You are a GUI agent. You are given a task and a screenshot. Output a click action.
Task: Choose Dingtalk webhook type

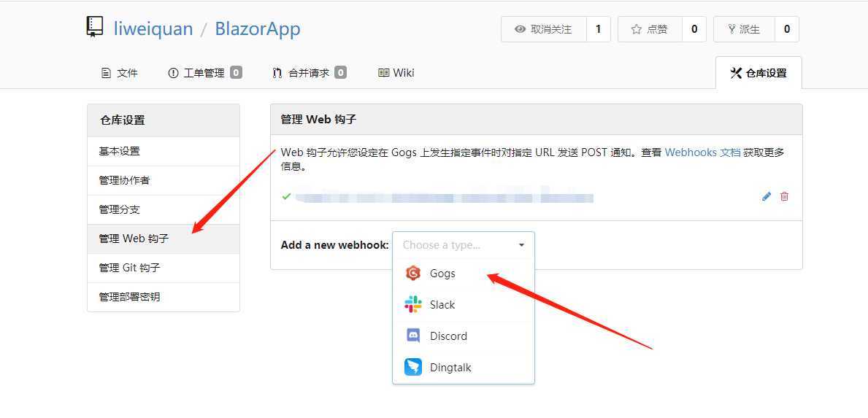coord(464,367)
